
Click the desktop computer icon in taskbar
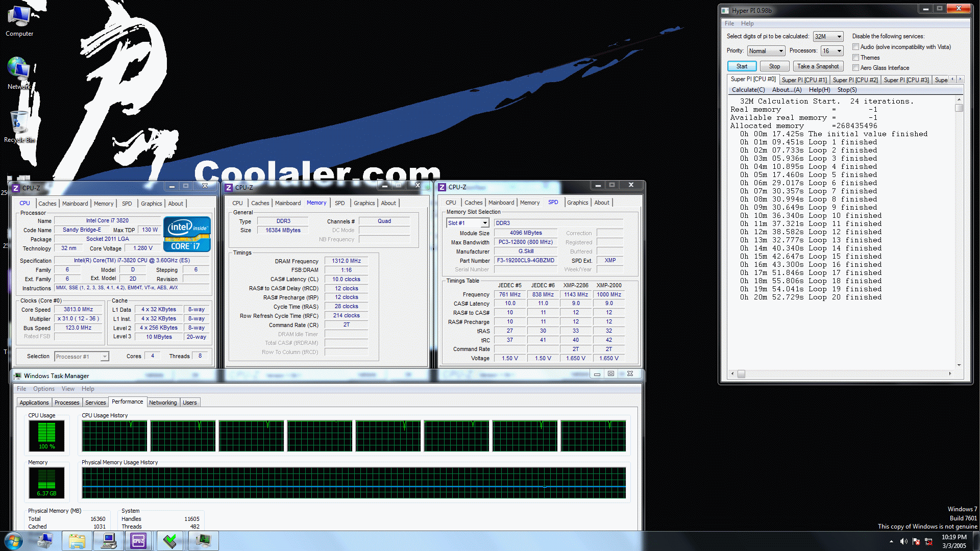tap(109, 541)
